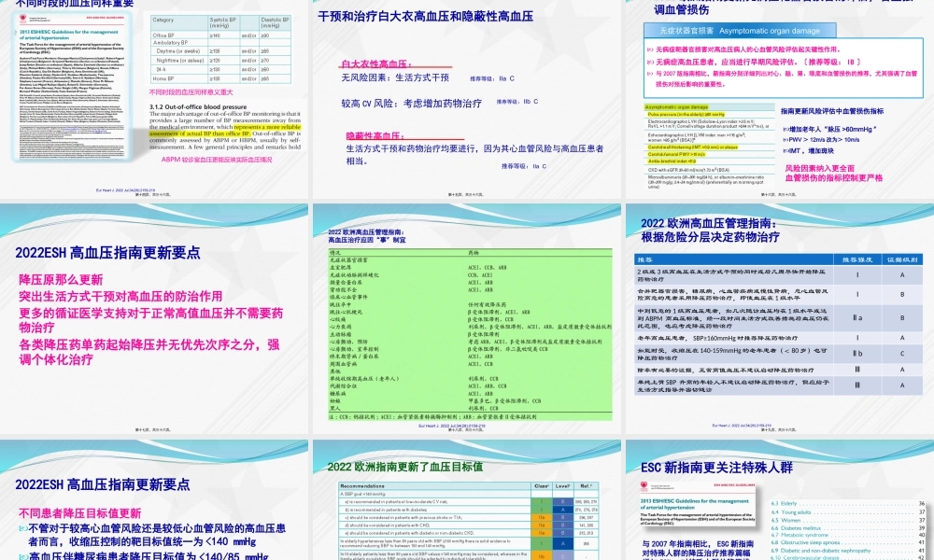Click the 风险因素纳入更全面 pink badge

click(x=820, y=169)
